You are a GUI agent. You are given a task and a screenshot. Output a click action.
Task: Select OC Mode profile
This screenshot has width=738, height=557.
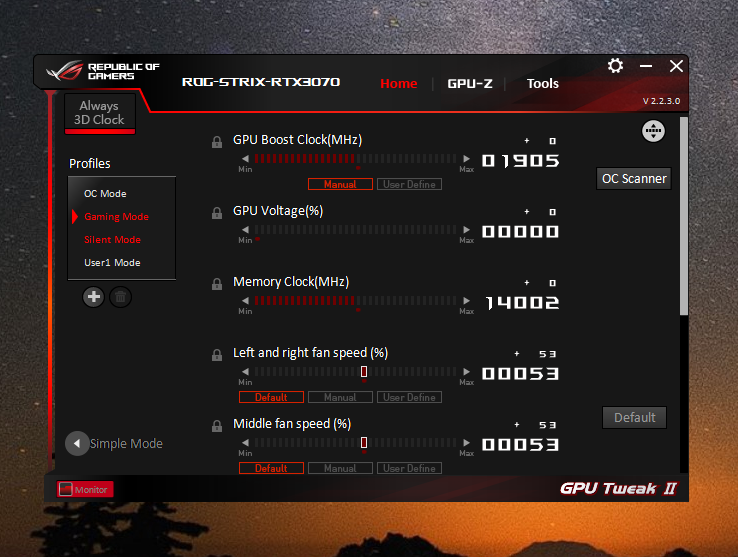pyautogui.click(x=105, y=194)
